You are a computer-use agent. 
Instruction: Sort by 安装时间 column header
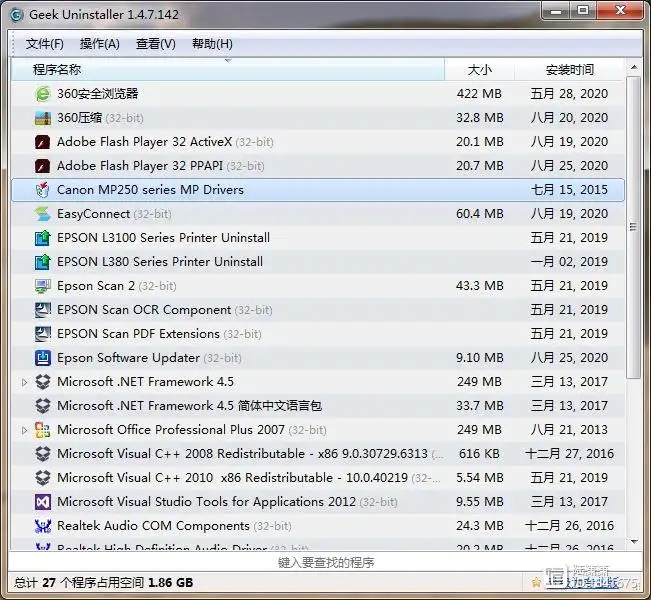[x=570, y=69]
